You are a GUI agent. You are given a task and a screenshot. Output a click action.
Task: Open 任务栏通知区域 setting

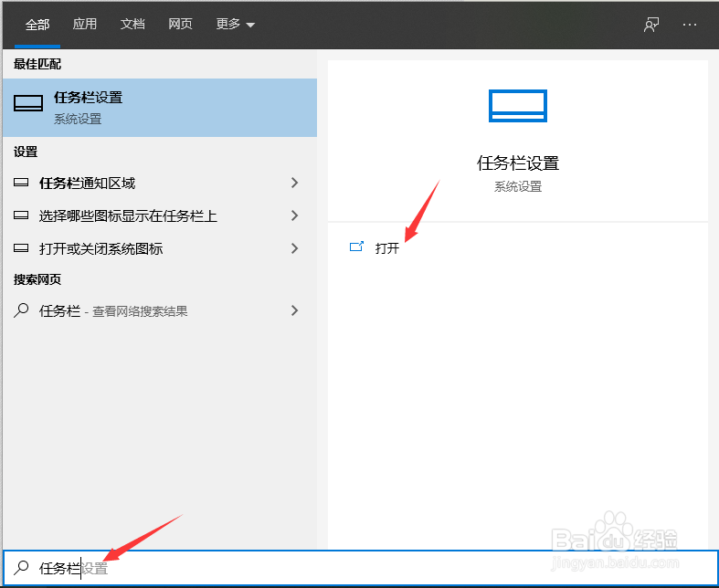pos(160,183)
